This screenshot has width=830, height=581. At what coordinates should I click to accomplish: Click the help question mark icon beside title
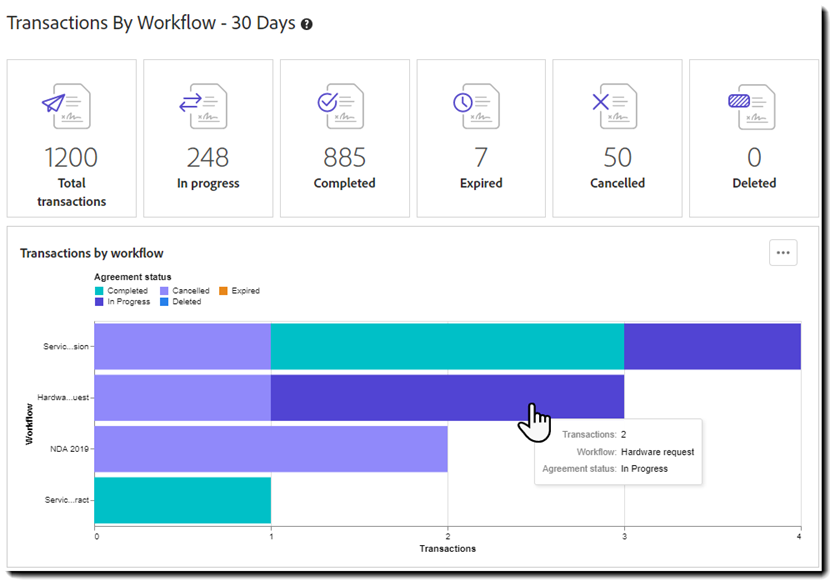click(x=307, y=24)
